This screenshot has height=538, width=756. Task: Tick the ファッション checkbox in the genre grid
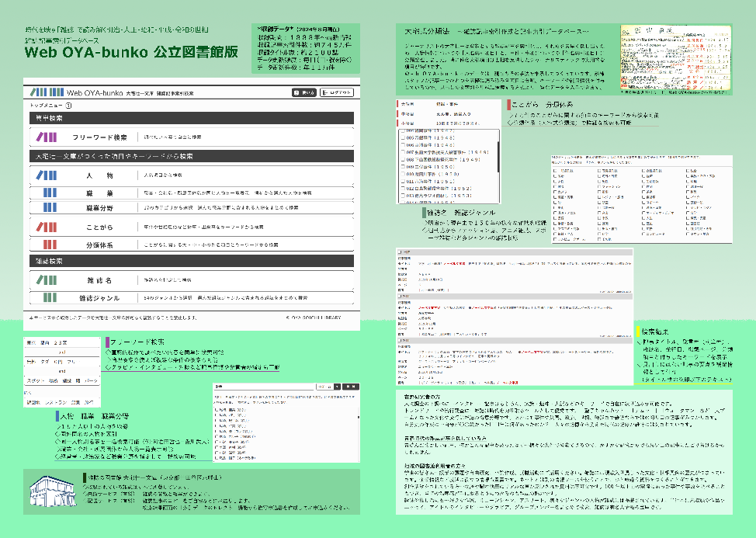pos(599,186)
